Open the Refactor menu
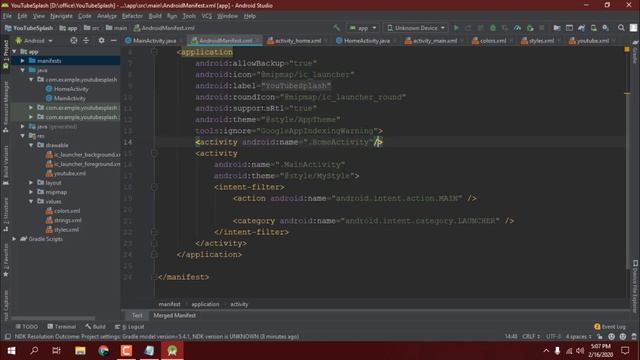640x360 pixels. [x=132, y=16]
